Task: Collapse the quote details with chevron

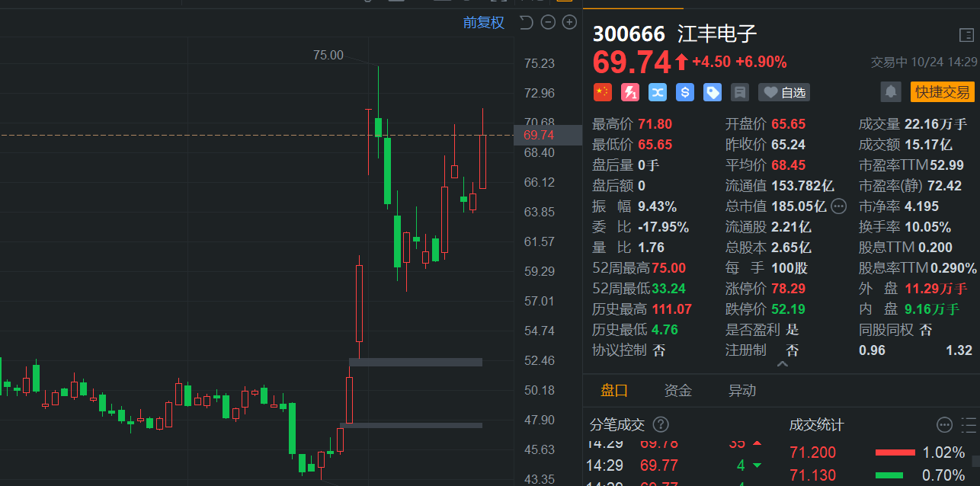Action: click(x=782, y=365)
